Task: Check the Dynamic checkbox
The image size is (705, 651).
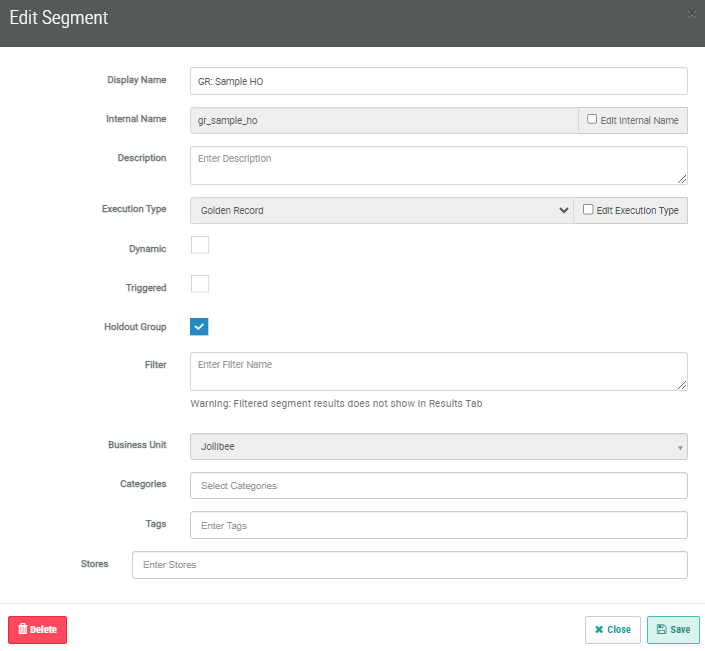Action: (x=200, y=245)
